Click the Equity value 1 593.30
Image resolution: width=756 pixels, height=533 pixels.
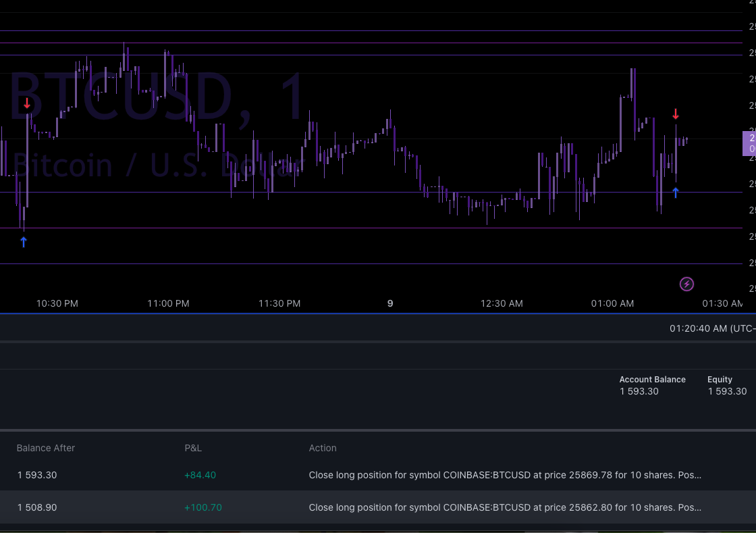pyautogui.click(x=728, y=391)
